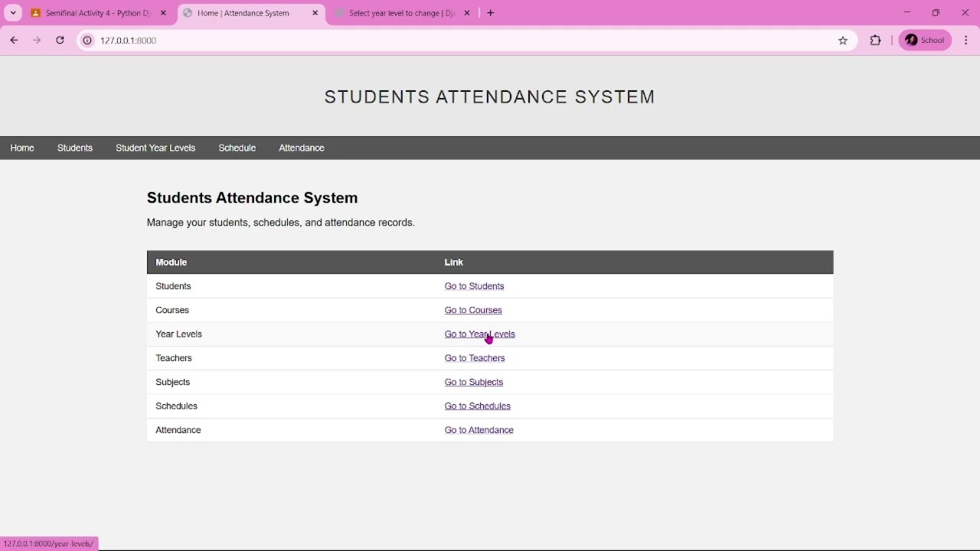Switch to the Semifinal Activity 4 tab

(98, 13)
